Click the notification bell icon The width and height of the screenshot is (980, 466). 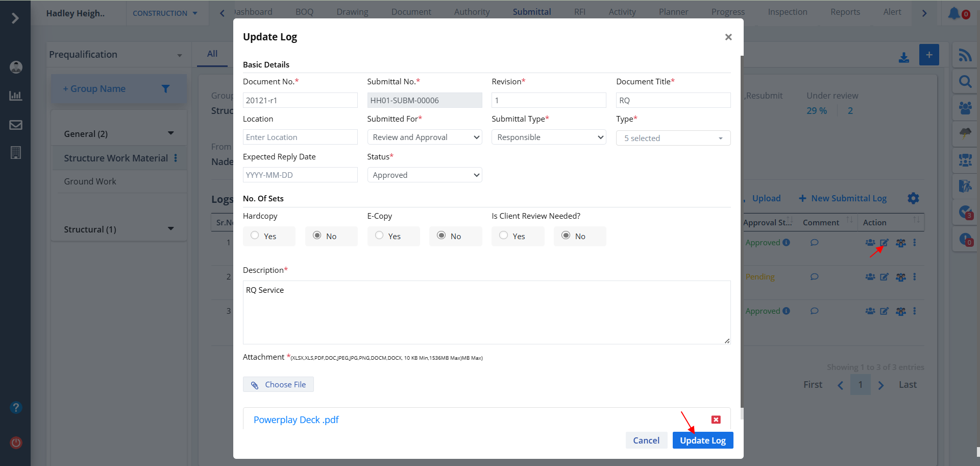pos(953,13)
